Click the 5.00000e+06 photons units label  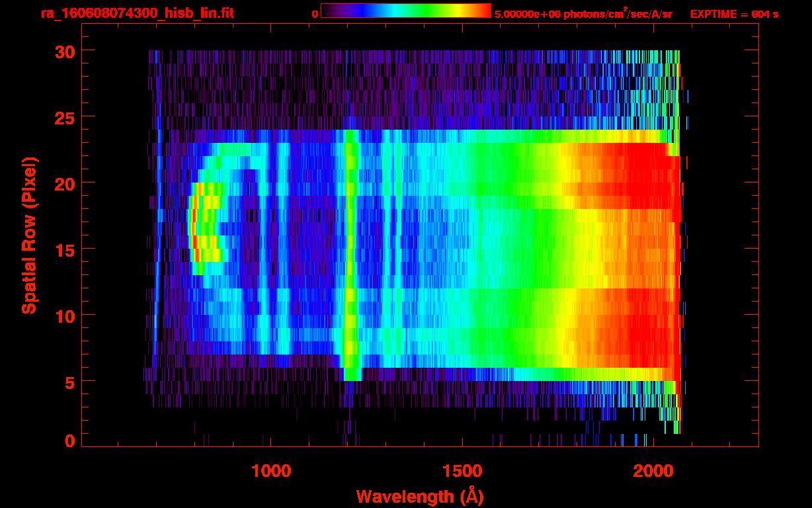coord(583,14)
